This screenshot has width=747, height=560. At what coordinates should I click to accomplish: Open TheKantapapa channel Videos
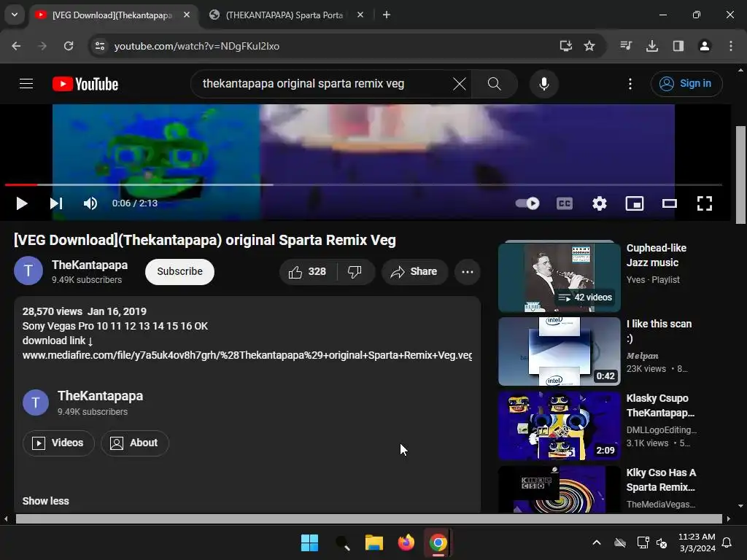coord(58,443)
